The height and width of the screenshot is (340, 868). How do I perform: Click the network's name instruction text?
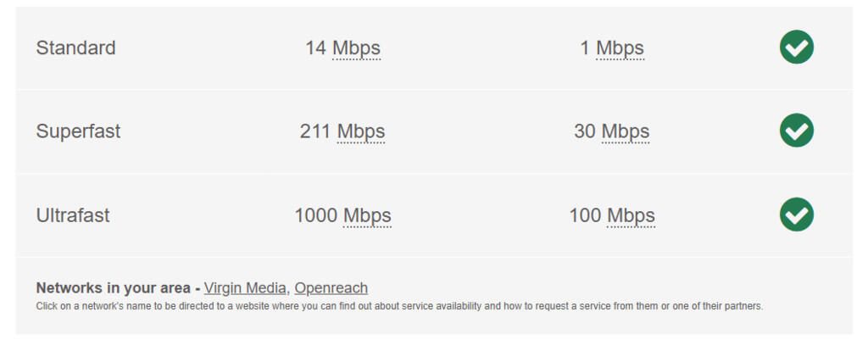pyautogui.click(x=399, y=306)
